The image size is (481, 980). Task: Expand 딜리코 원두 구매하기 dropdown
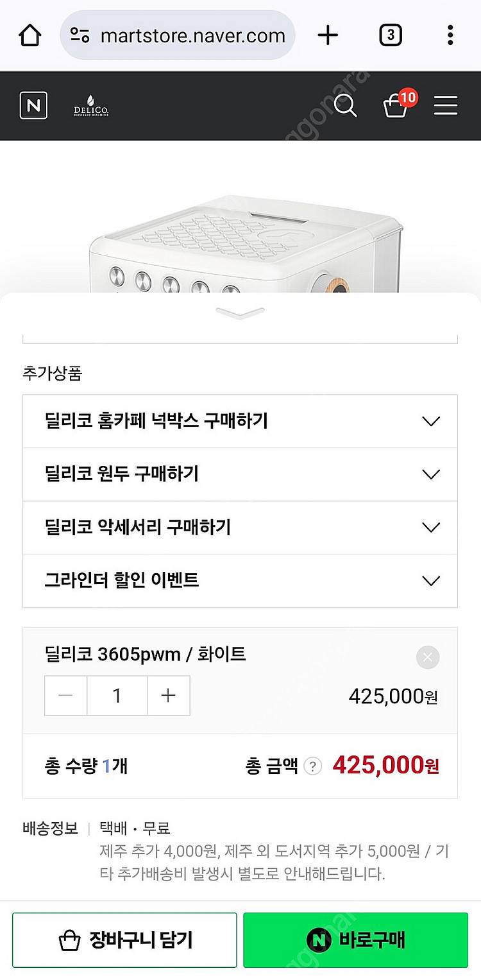click(x=240, y=474)
